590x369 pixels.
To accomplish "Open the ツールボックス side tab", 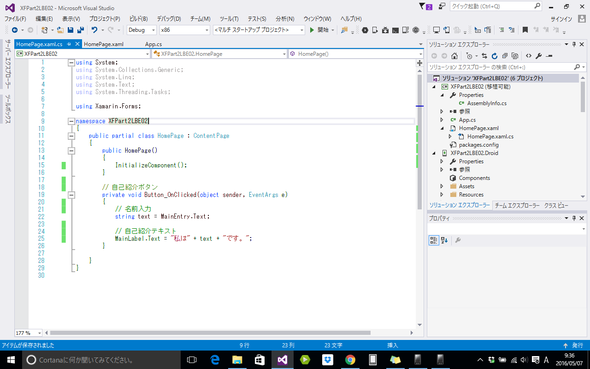I will (8, 109).
